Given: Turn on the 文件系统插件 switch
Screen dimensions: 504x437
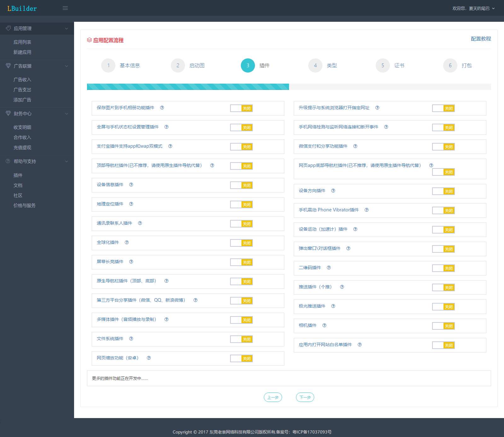Looking at the screenshot, I should pos(241,339).
